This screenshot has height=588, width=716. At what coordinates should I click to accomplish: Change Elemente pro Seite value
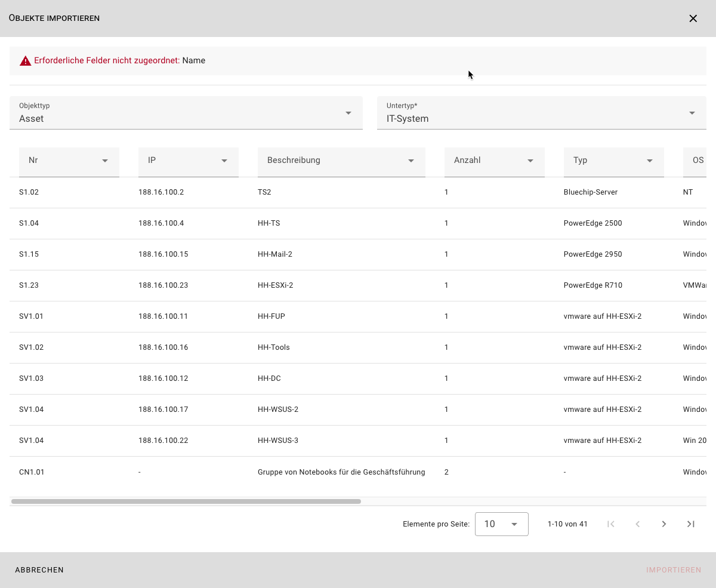tap(501, 524)
